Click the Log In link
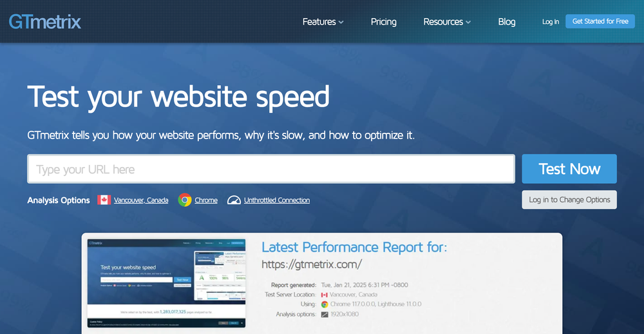 [x=551, y=22]
